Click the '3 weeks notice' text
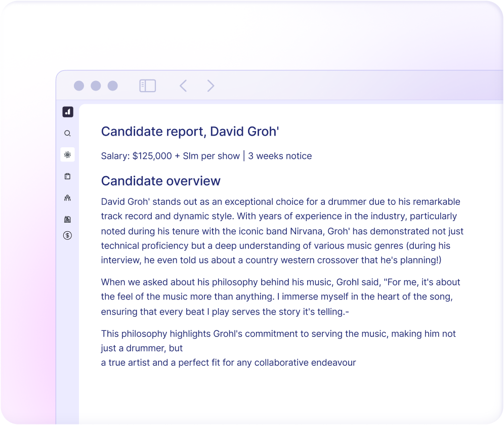The height and width of the screenshot is (425, 504). pos(280,156)
